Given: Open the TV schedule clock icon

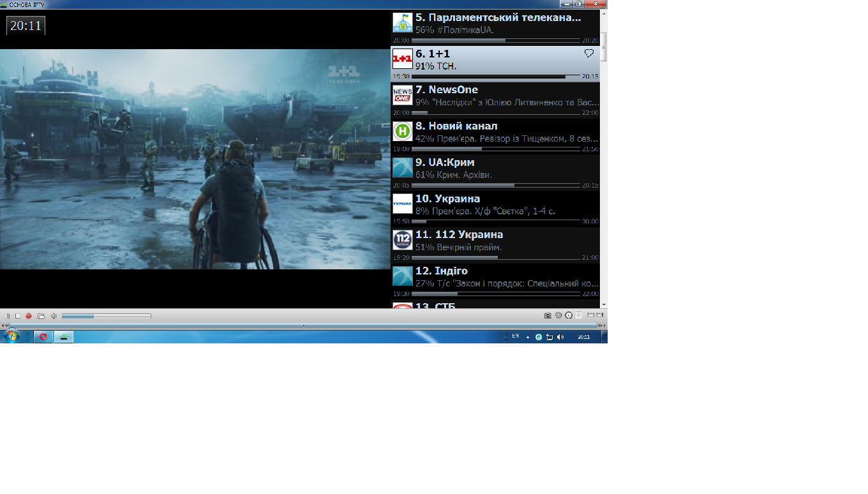Looking at the screenshot, I should 569,315.
